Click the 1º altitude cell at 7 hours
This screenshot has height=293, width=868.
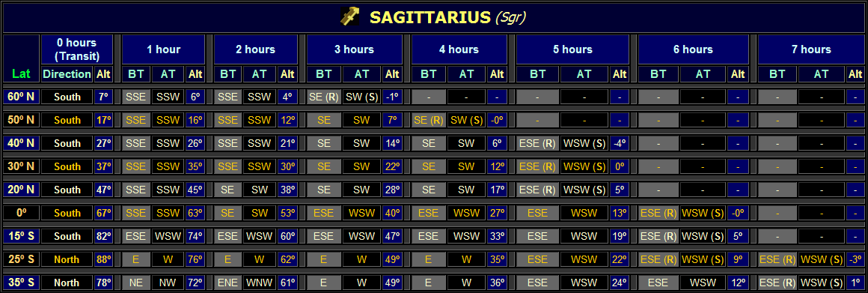tap(855, 283)
